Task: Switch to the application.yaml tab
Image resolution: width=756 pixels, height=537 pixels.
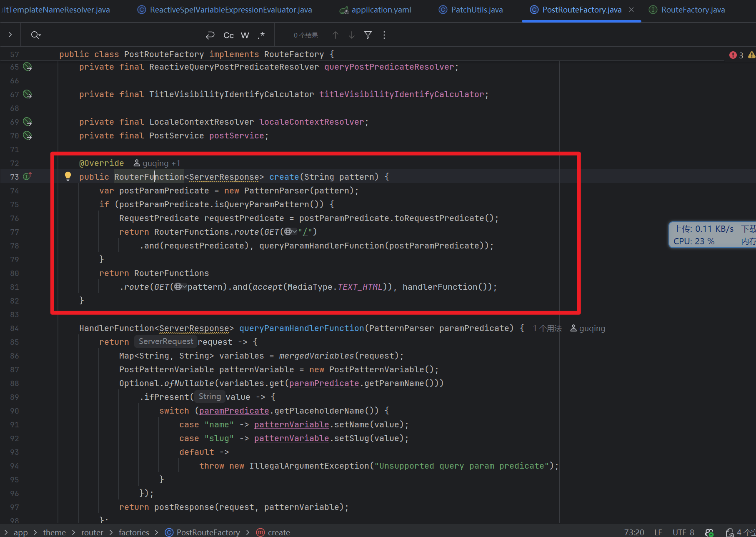Action: click(381, 10)
